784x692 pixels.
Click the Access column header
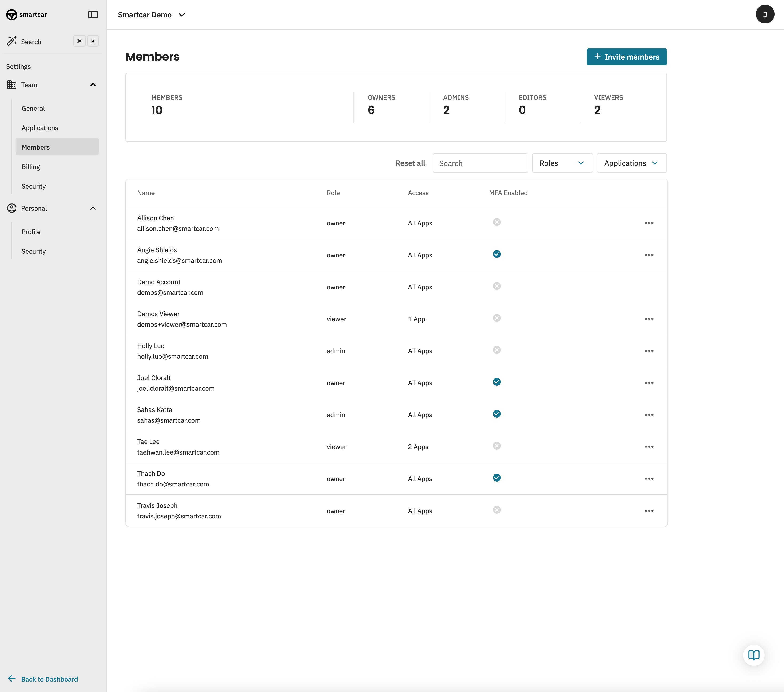tap(418, 193)
